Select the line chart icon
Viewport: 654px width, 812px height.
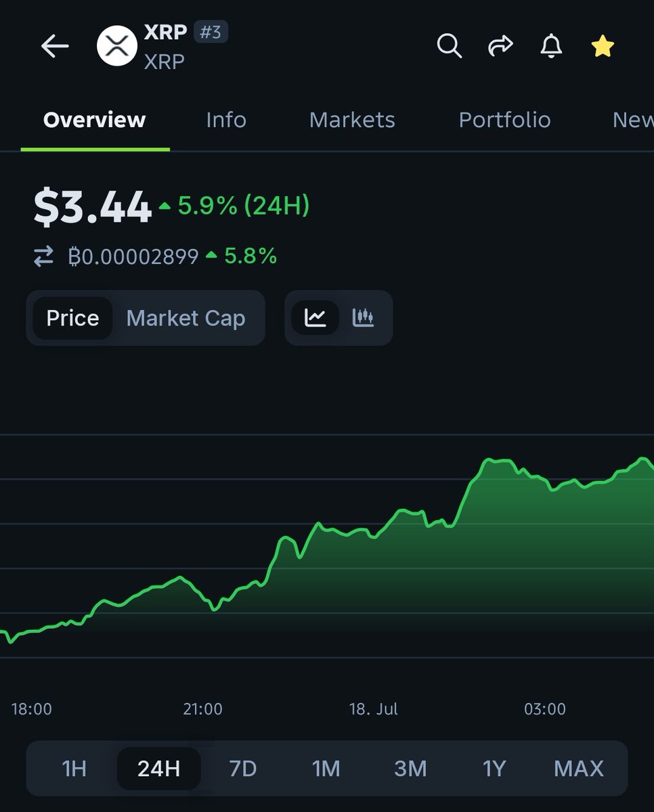318,317
